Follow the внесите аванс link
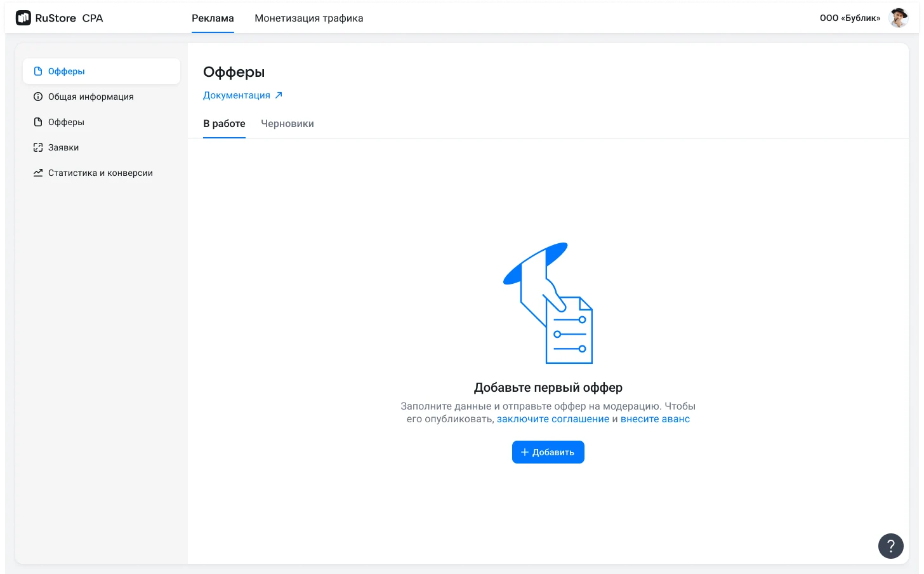Screen dimensions: 924x574 (x=654, y=418)
